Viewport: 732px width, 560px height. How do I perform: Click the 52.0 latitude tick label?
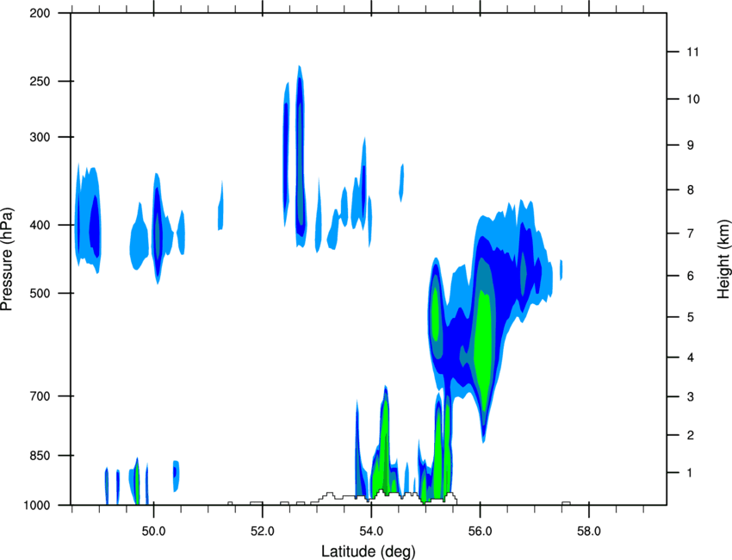263,532
